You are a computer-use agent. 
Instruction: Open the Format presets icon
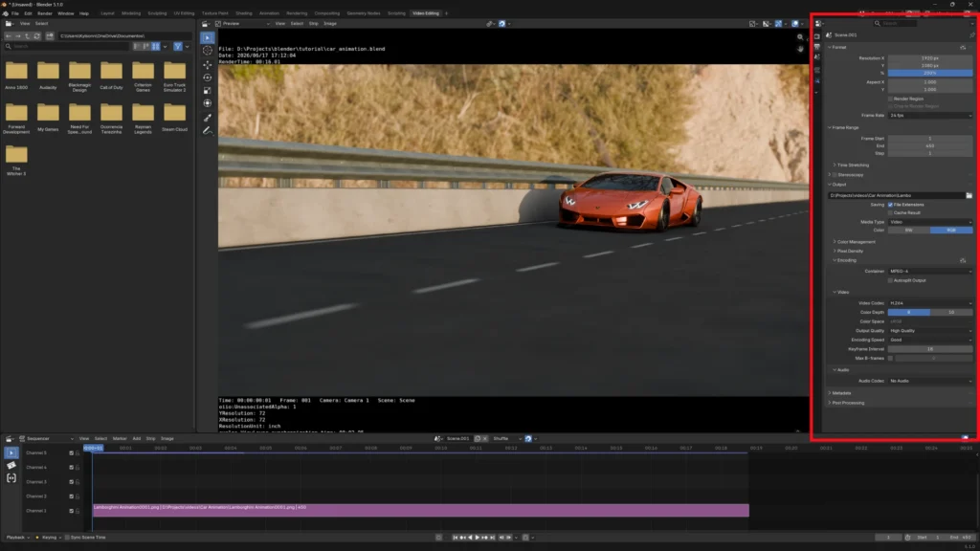(963, 48)
